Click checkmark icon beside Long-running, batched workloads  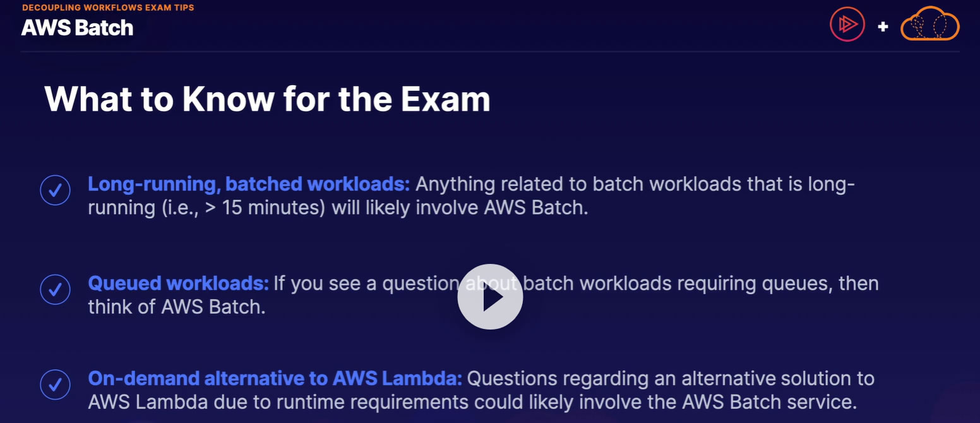click(x=55, y=189)
